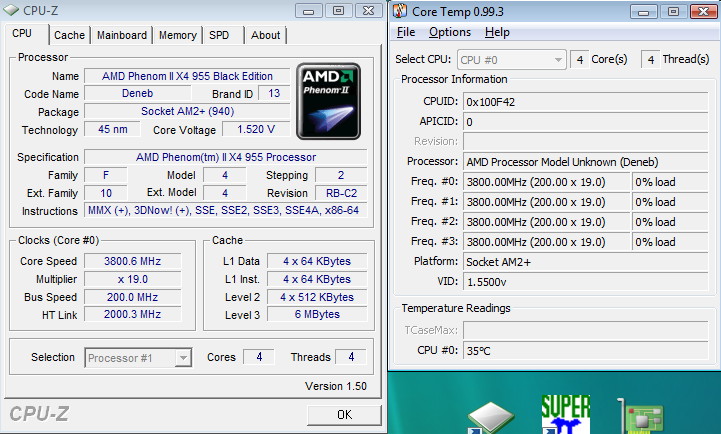Click the processor Name field in CPU-Z
Screen dimensions: 721x434
click(x=187, y=76)
